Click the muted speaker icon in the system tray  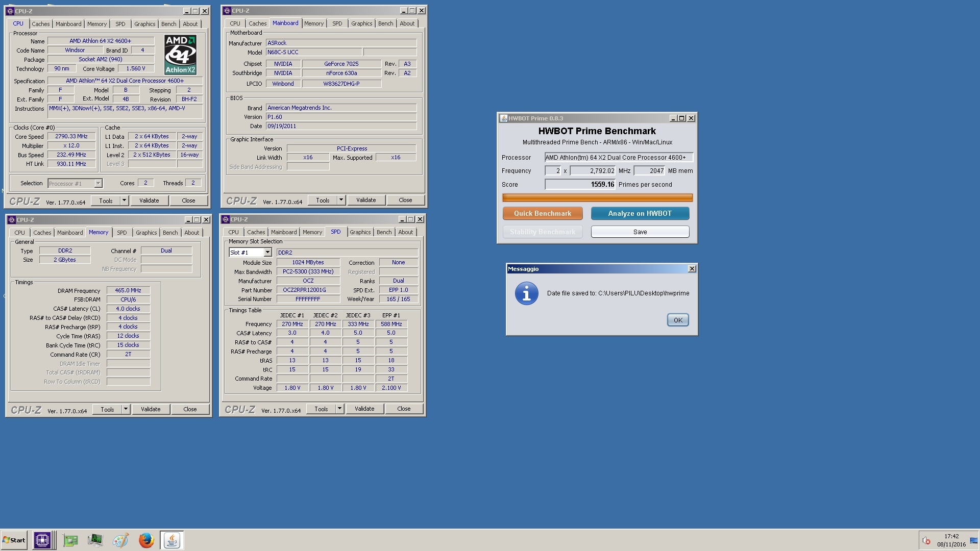tap(926, 541)
